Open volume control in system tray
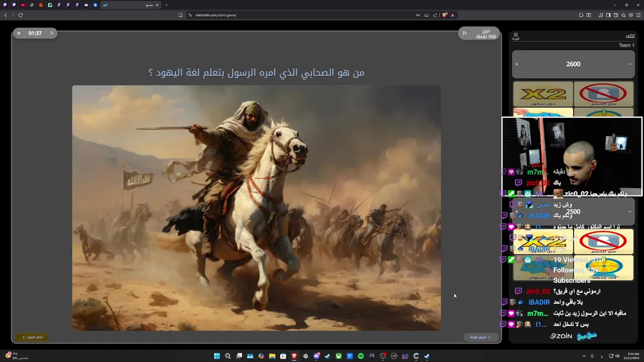The width and height of the screenshot is (644, 362). (x=618, y=356)
